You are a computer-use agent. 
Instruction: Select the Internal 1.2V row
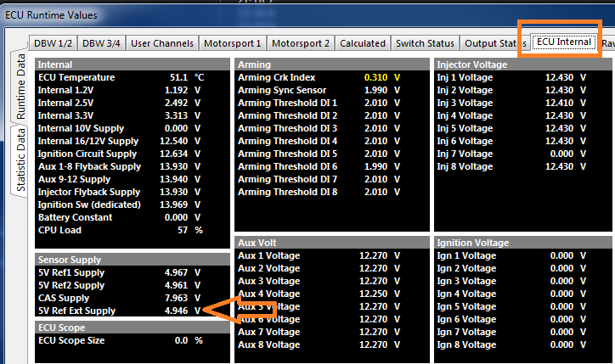point(133,90)
